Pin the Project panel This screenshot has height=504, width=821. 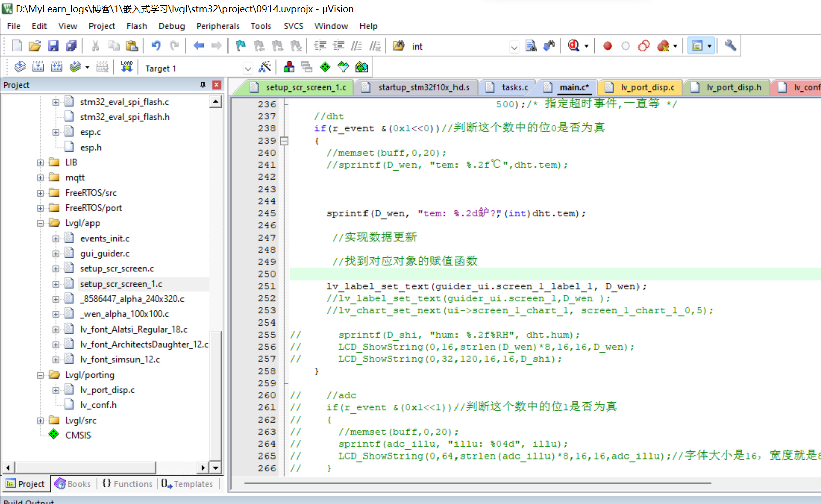(x=203, y=85)
